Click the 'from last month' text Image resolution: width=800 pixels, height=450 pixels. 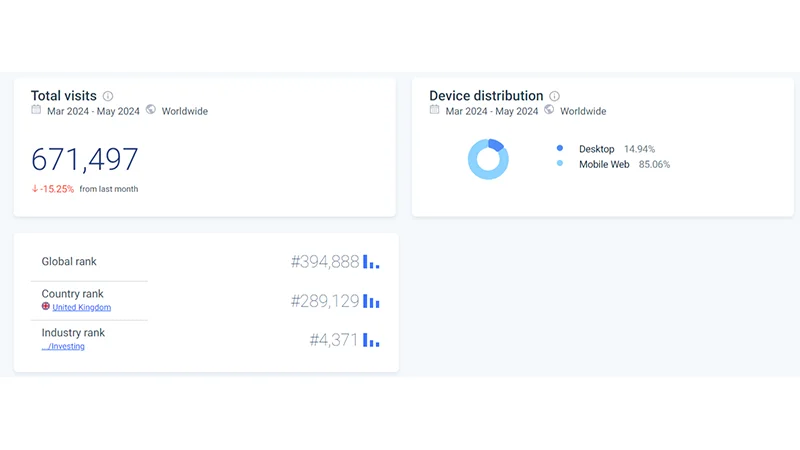(109, 189)
